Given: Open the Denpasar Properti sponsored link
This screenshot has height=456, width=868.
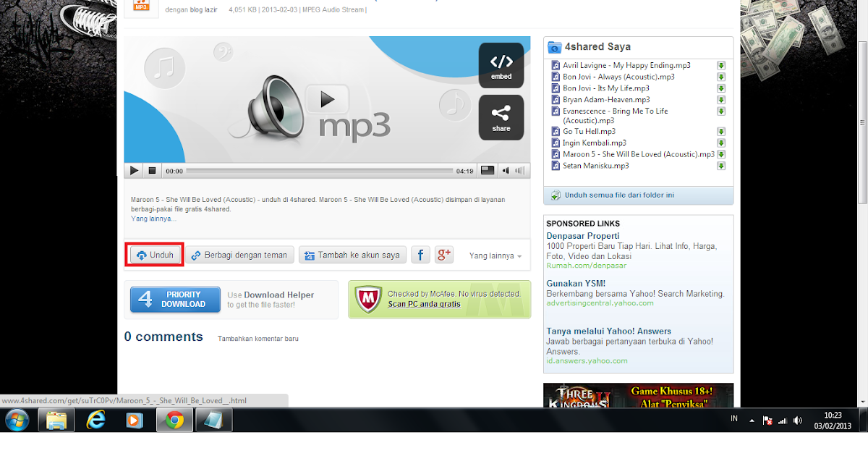Looking at the screenshot, I should click(x=583, y=236).
